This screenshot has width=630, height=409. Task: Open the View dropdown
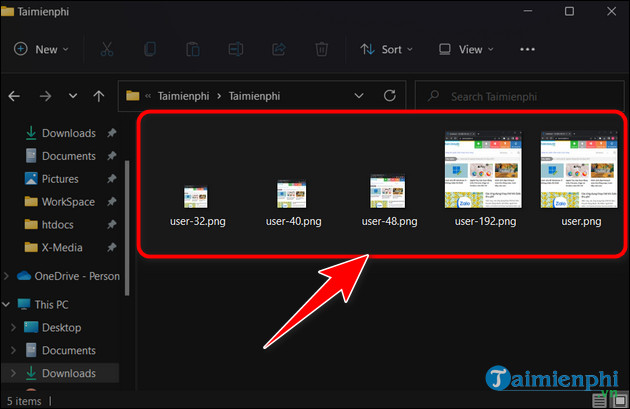[466, 49]
